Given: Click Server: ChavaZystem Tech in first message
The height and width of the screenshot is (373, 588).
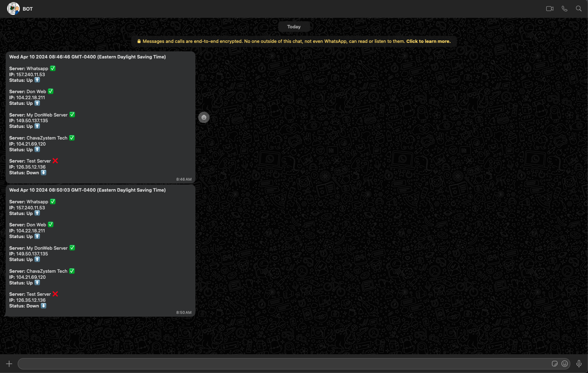Looking at the screenshot, I should pyautogui.click(x=42, y=138).
